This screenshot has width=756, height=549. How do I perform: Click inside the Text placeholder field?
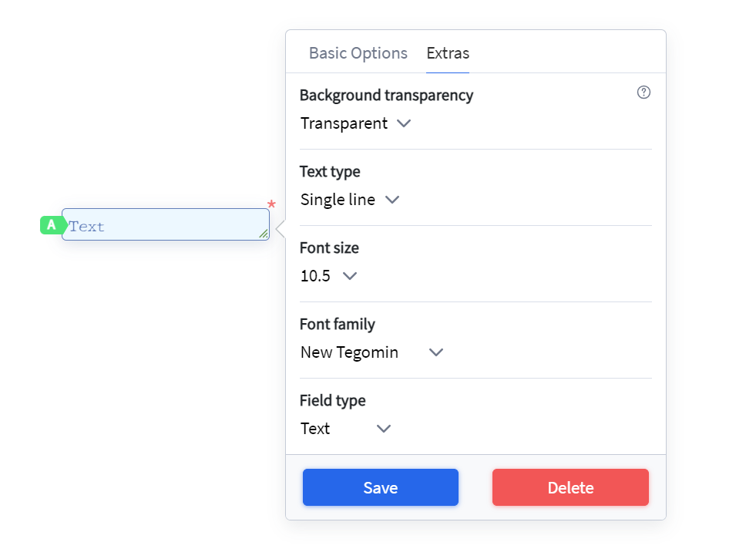pos(166,224)
